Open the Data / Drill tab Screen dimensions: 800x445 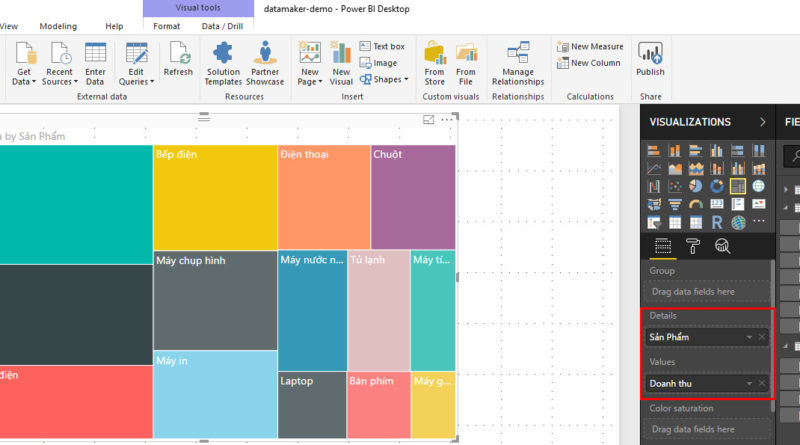(x=221, y=26)
